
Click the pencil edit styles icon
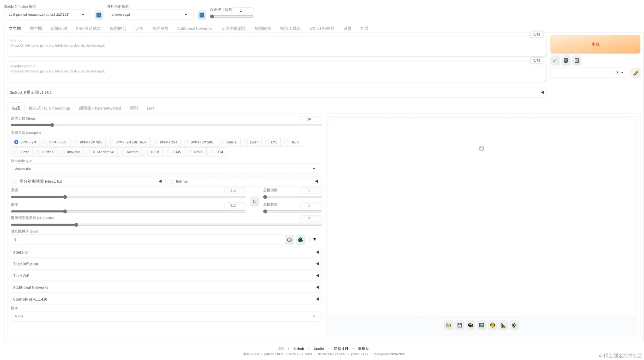coord(636,73)
